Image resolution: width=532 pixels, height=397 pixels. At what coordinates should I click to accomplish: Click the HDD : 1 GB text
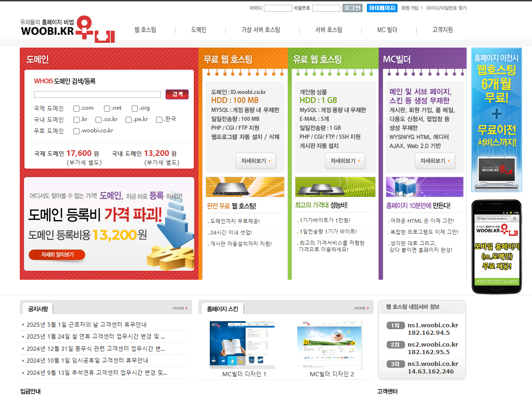318,100
